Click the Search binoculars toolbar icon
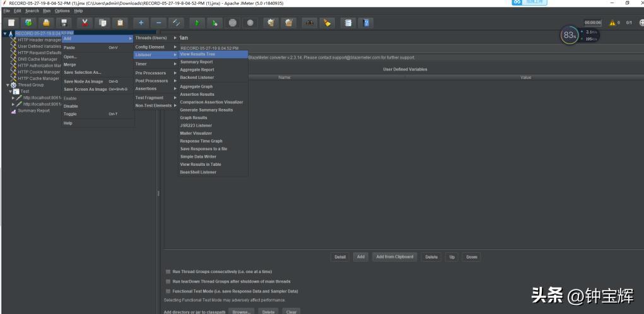The image size is (644, 314). pos(310,23)
